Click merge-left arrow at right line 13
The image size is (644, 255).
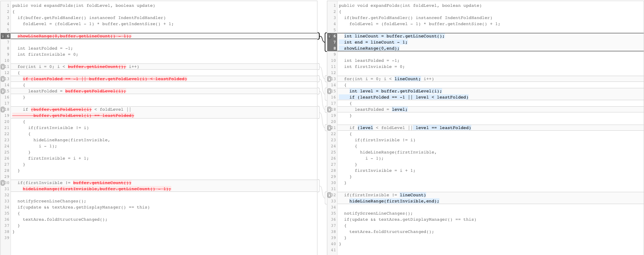329,79
